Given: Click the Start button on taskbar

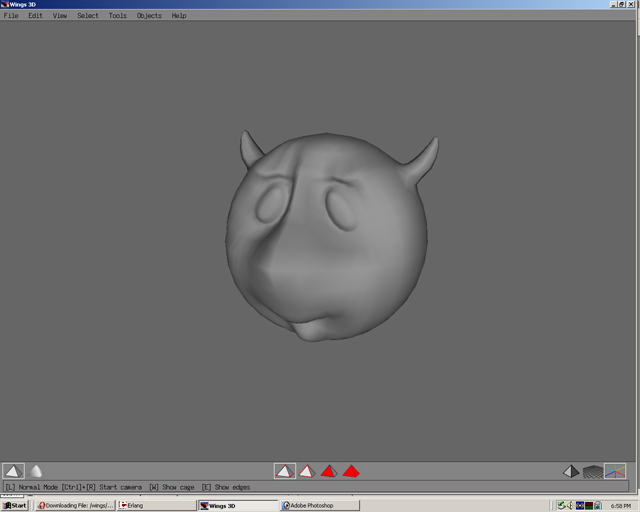Looking at the screenshot, I should point(15,505).
